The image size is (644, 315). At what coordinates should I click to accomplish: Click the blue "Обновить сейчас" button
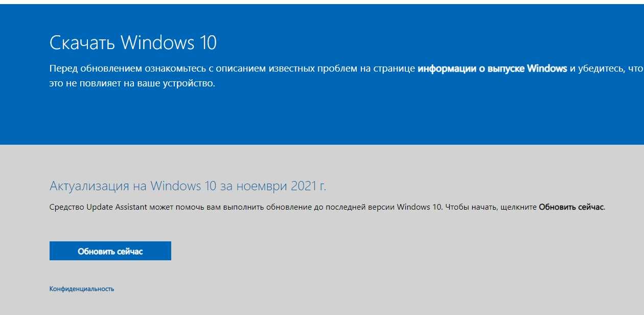click(110, 251)
